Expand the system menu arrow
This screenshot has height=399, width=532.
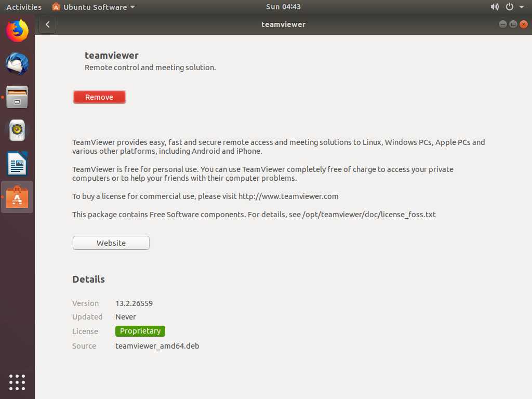522,7
